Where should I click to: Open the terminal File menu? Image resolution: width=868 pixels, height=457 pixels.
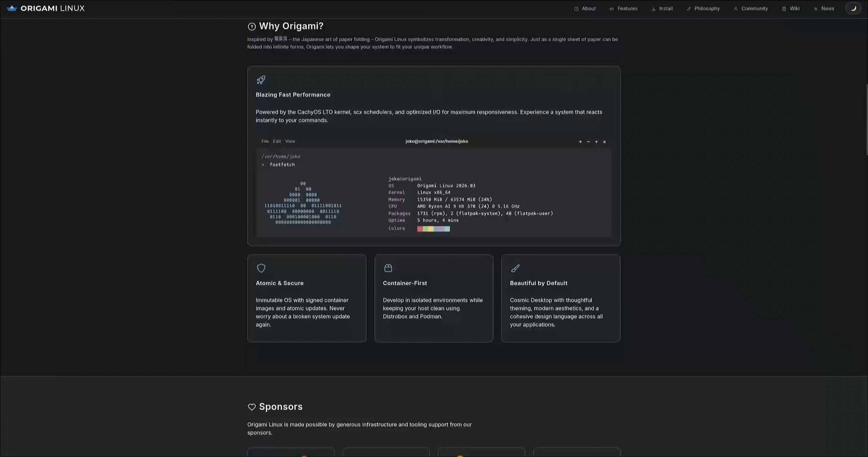tap(265, 141)
